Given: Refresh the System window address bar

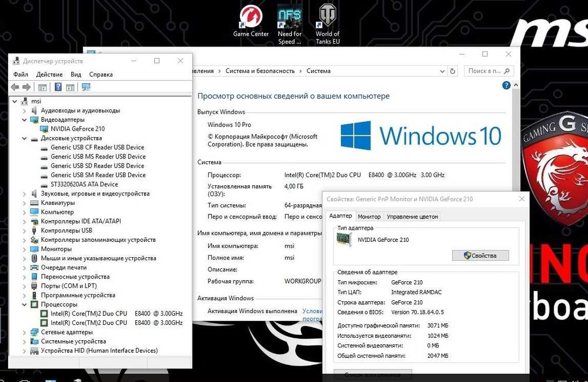Looking at the screenshot, I should 453,71.
